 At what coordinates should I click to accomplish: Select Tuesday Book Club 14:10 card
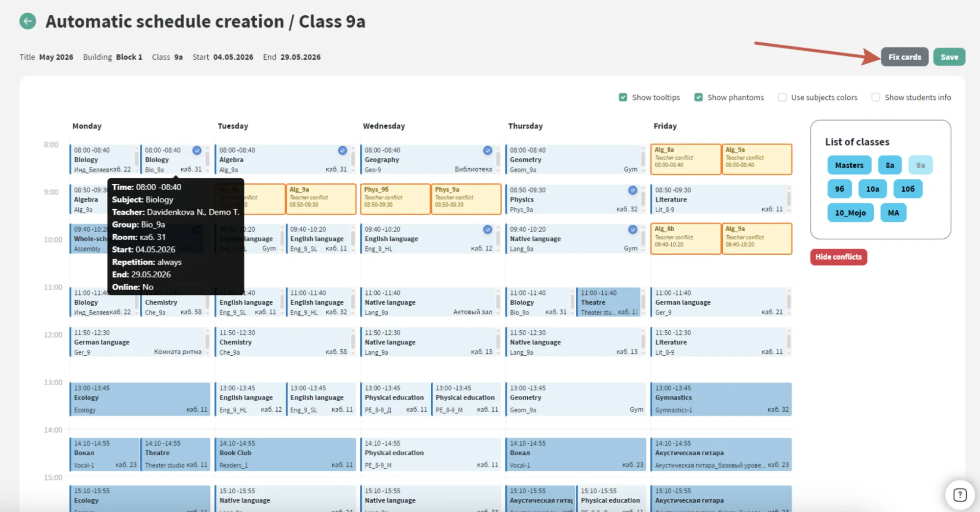tap(285, 455)
